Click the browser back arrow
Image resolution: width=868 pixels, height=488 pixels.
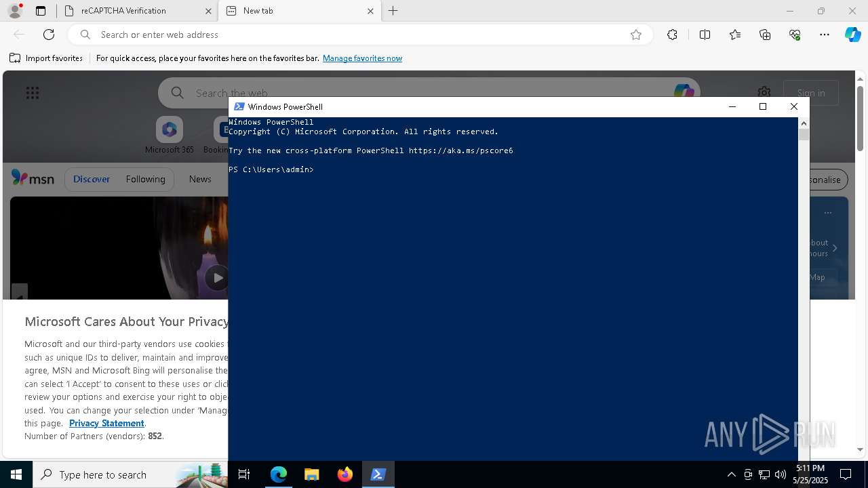(x=19, y=35)
